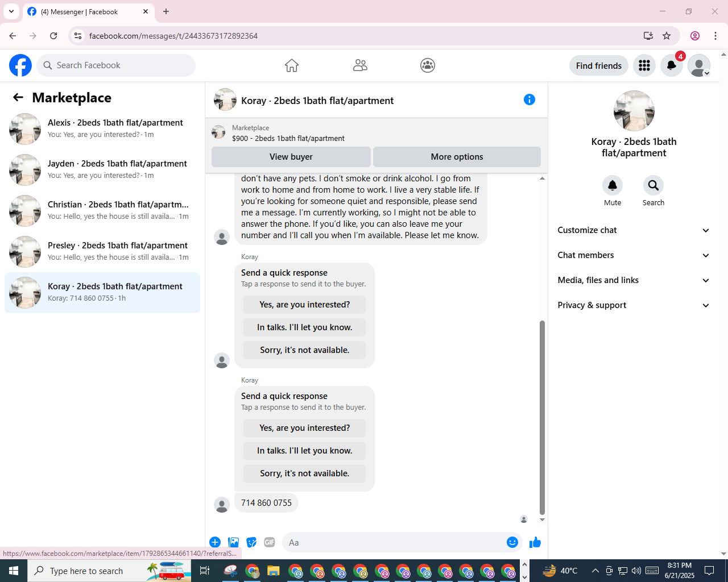The height and width of the screenshot is (582, 728).
Task: Mute the Koray conversation
Action: point(613,185)
